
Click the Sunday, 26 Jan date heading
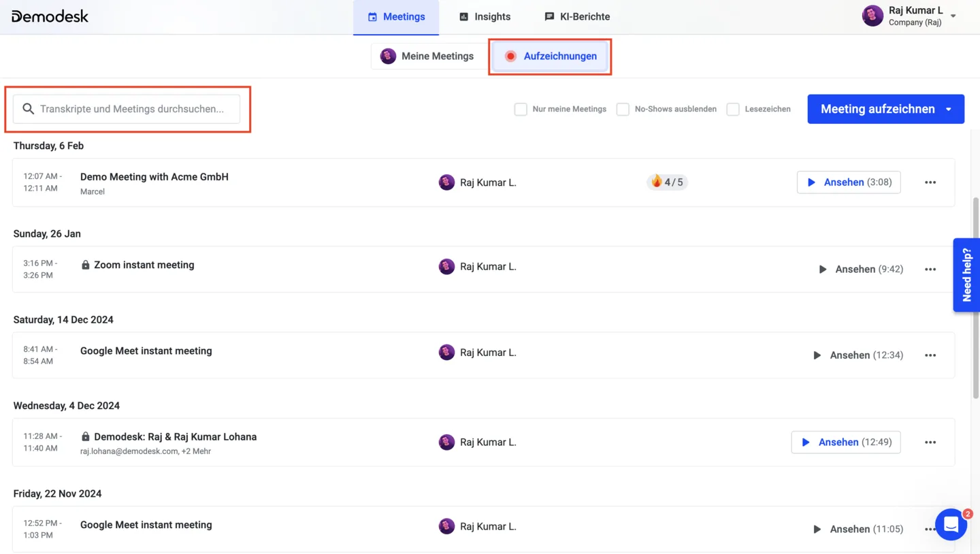tap(47, 233)
